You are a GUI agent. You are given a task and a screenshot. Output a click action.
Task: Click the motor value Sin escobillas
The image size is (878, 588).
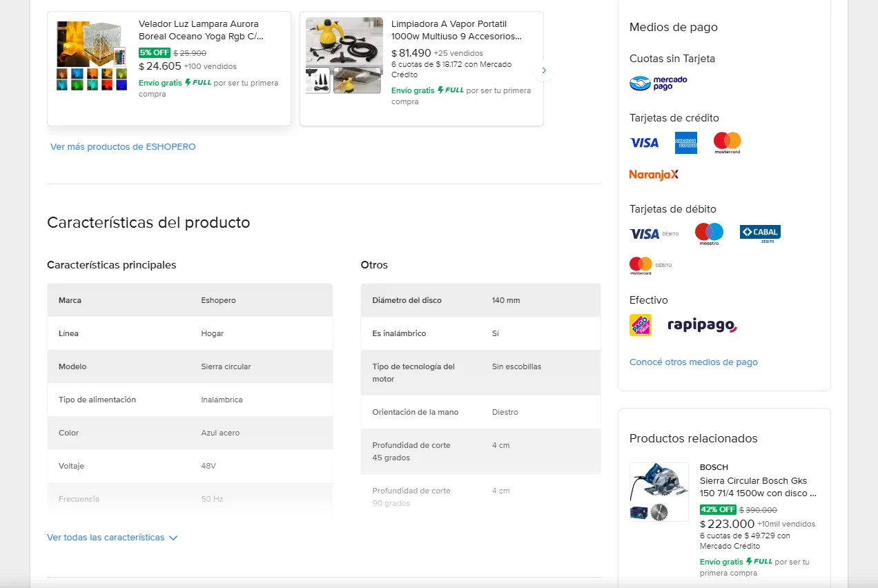(516, 367)
